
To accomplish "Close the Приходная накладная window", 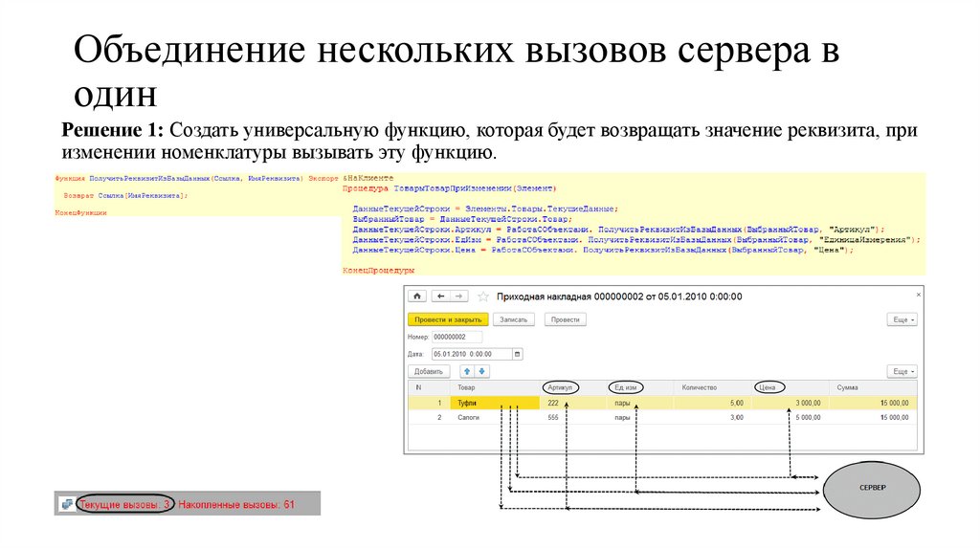I will click(918, 295).
